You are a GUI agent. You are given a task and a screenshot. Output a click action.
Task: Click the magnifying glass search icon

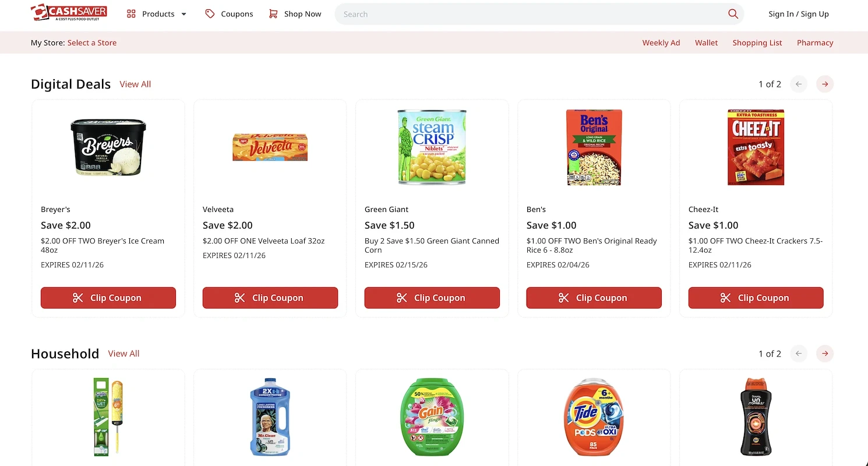pyautogui.click(x=733, y=14)
